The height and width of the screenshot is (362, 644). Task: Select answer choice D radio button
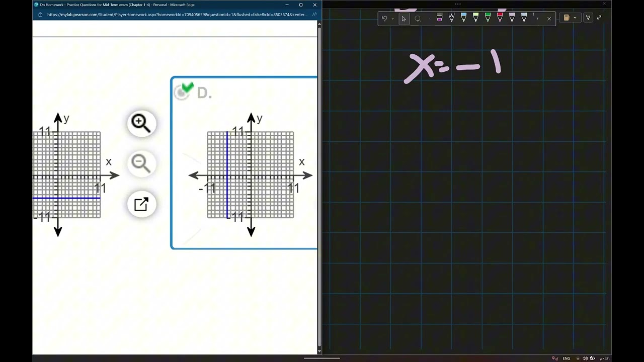[x=182, y=93]
